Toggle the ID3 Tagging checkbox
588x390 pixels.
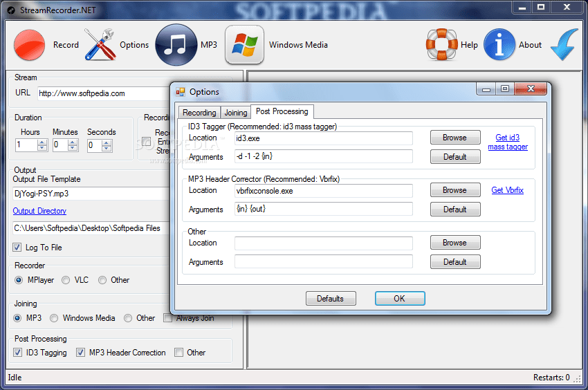pyautogui.click(x=17, y=352)
